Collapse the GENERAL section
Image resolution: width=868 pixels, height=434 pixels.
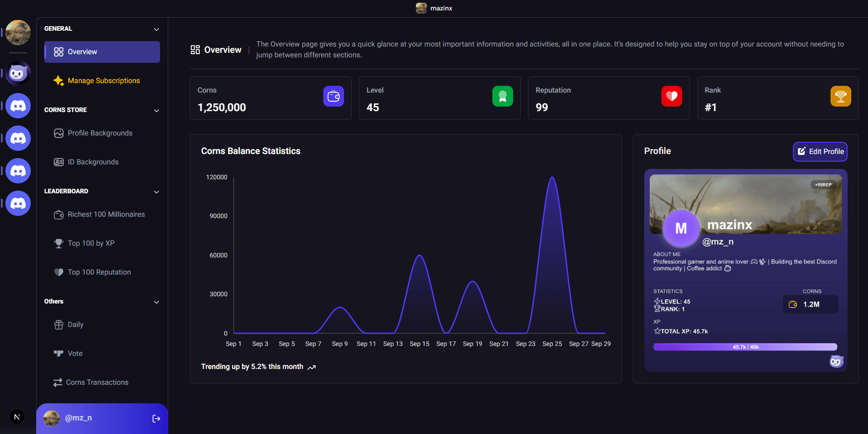[156, 29]
